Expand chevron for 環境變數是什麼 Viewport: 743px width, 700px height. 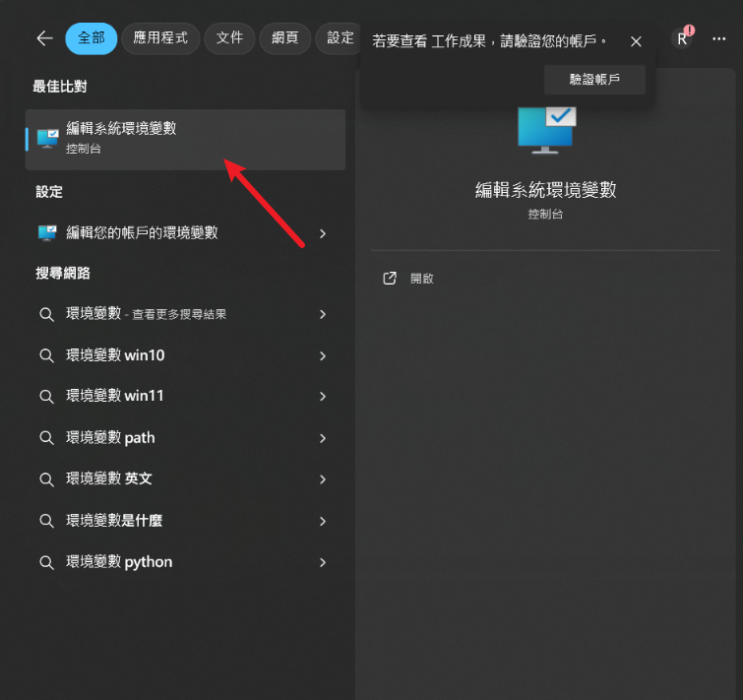point(323,522)
